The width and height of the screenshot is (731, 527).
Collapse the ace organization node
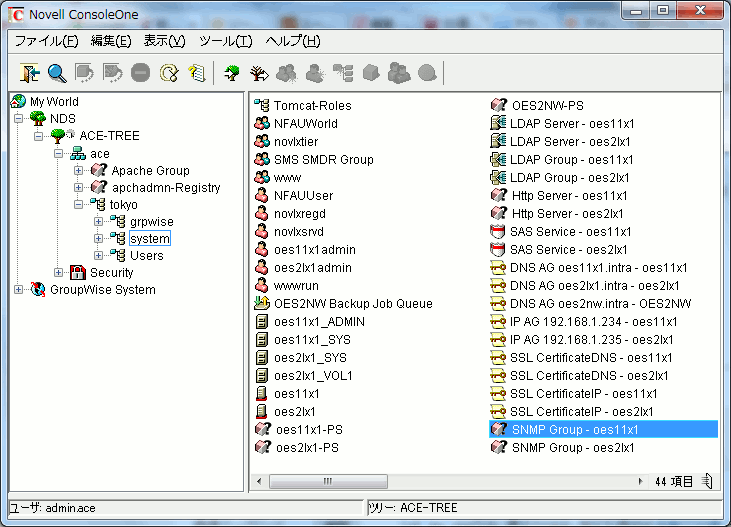pos(58,153)
